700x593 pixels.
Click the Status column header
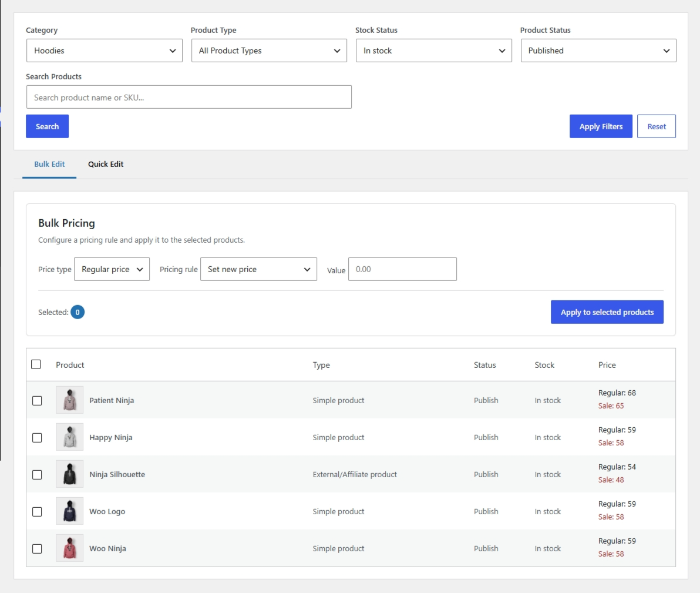485,365
